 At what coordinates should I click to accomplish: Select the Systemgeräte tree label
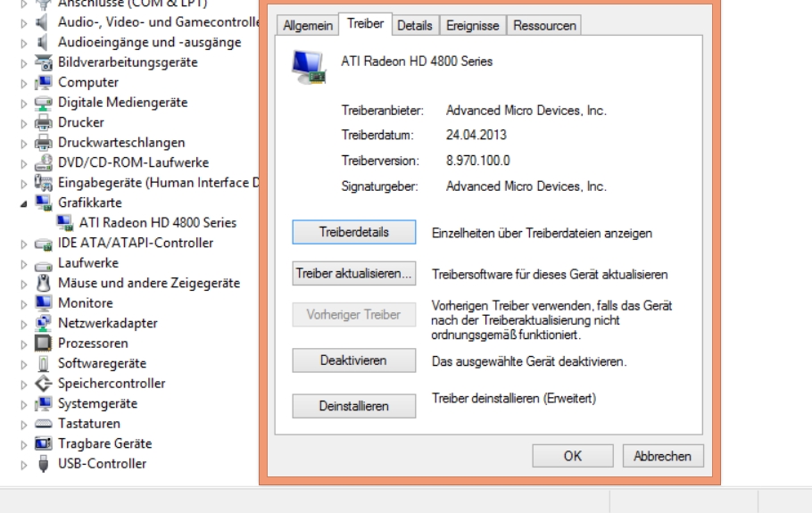pos(97,403)
